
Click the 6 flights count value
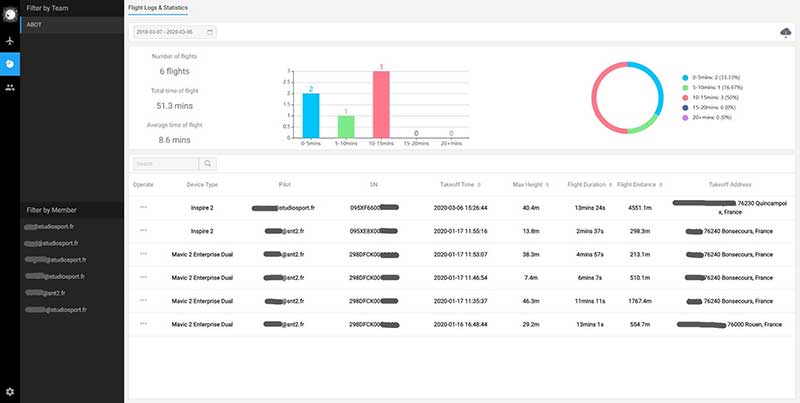pyautogui.click(x=174, y=72)
